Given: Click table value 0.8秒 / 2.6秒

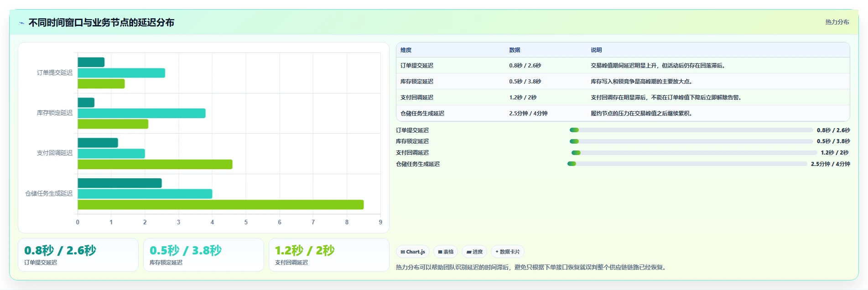Looking at the screenshot, I should tap(525, 66).
